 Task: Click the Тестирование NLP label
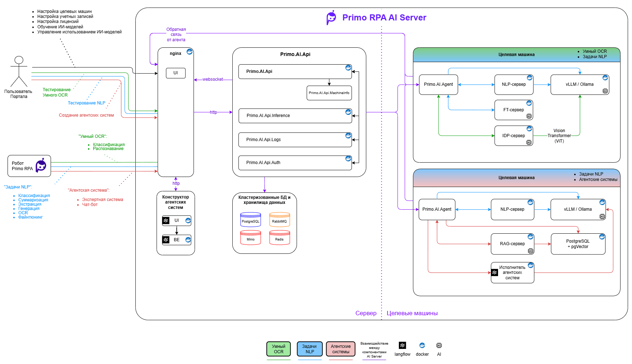(x=87, y=103)
